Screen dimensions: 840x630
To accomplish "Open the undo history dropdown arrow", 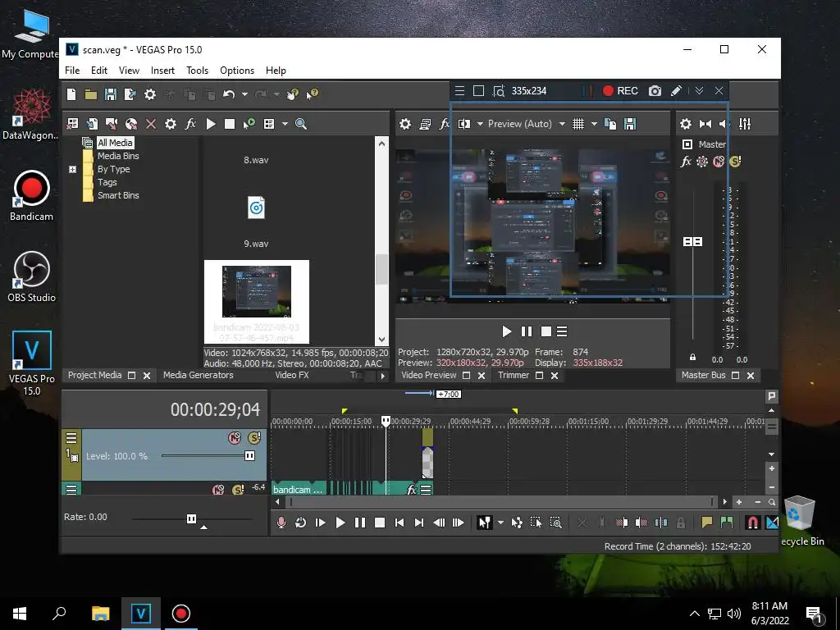I will (244, 95).
